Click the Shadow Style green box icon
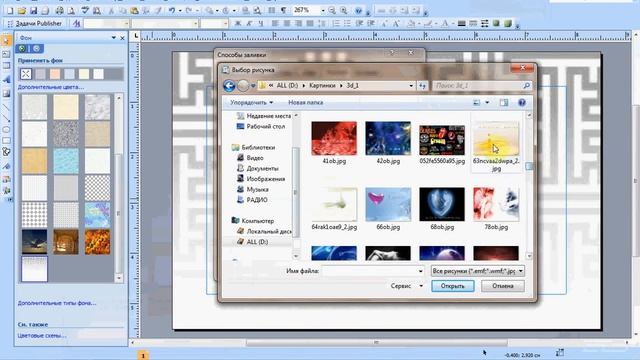 [x=496, y=24]
